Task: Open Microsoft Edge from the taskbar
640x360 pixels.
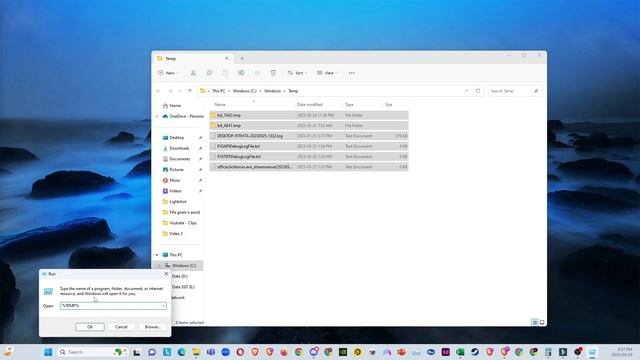Action: tap(181, 352)
